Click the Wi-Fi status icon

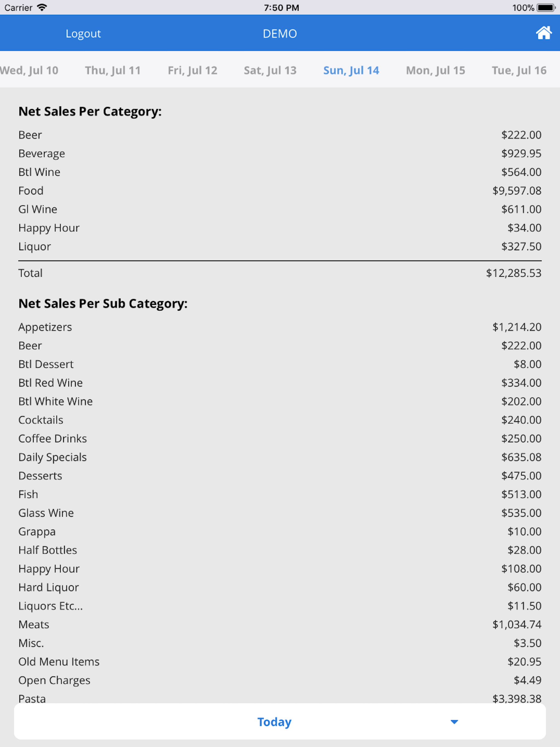pos(42,7)
